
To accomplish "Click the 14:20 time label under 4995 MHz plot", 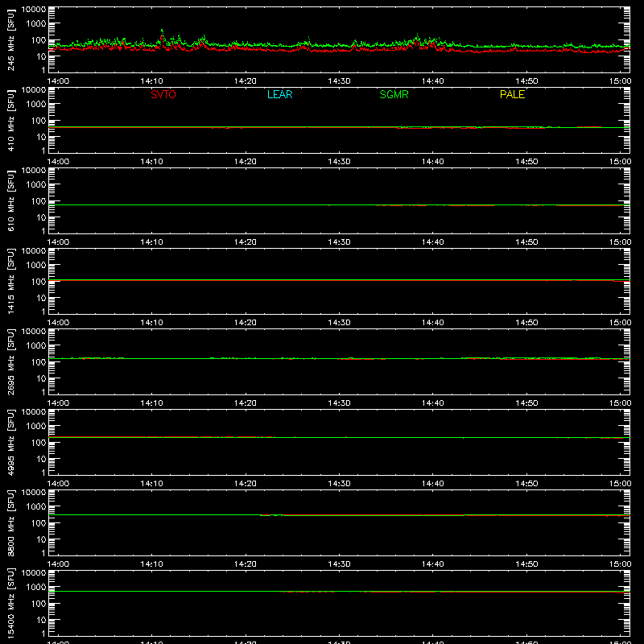I will (246, 484).
